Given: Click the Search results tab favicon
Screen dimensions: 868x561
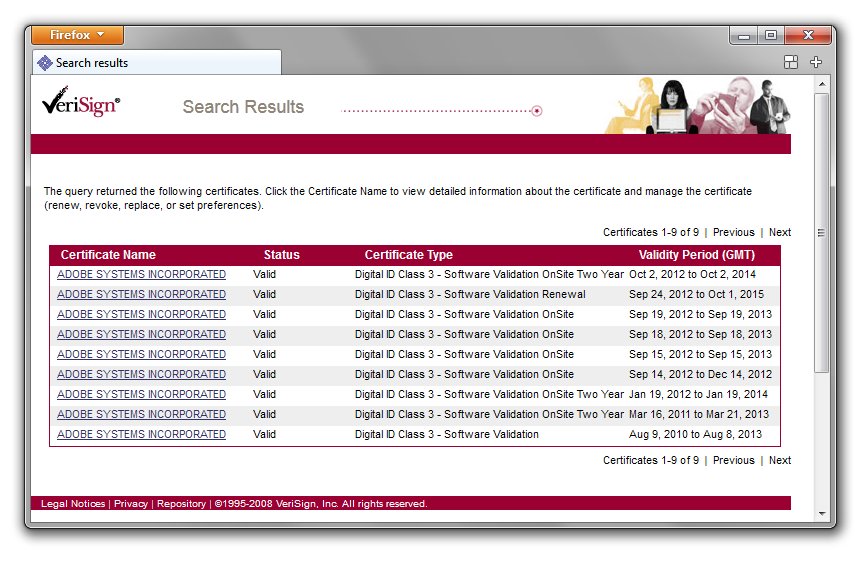Looking at the screenshot, I should tap(45, 63).
